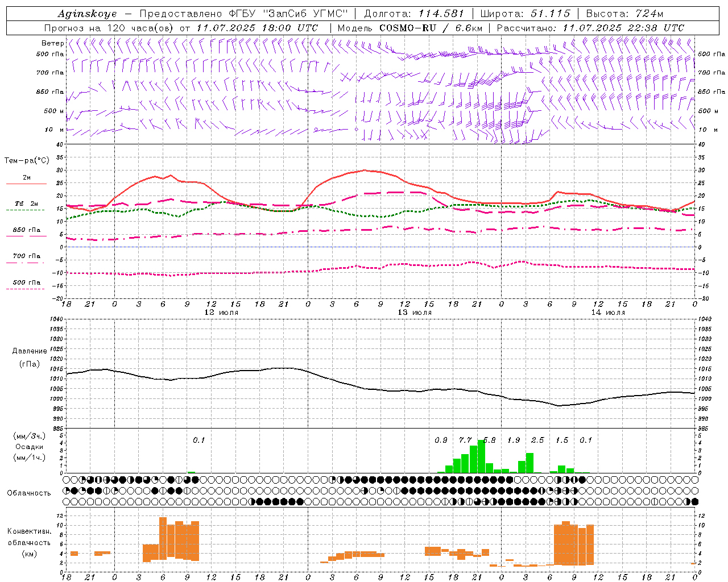The width and height of the screenshot is (728, 582).
Task: Click the station name "Aginskoye" in header
Action: point(87,14)
